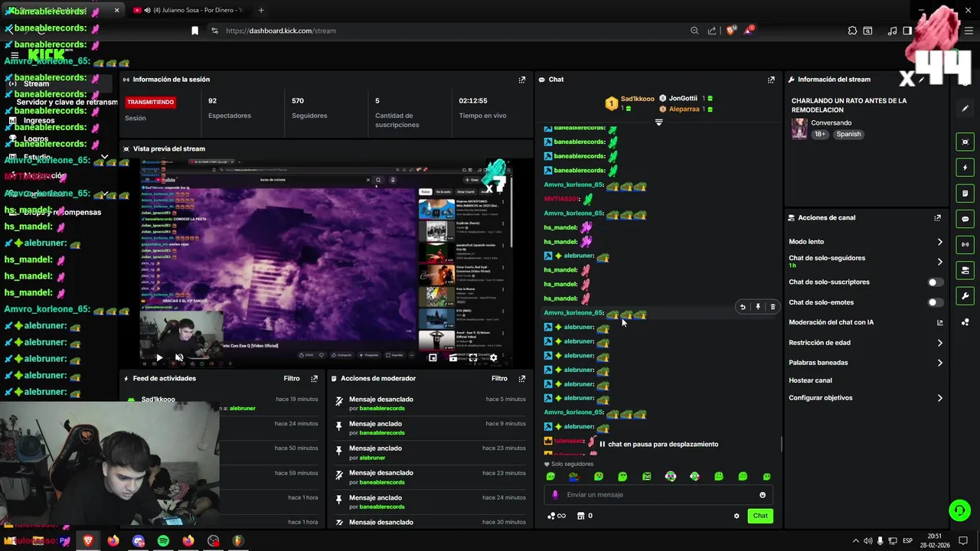
Task: Click the Conversando category thumbnail
Action: coord(799,129)
